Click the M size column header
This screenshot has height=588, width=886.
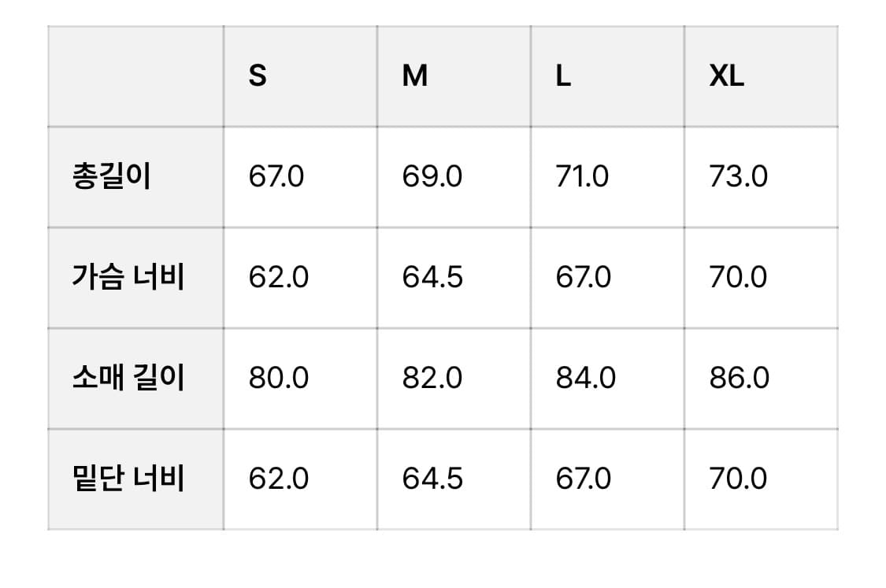coord(415,76)
